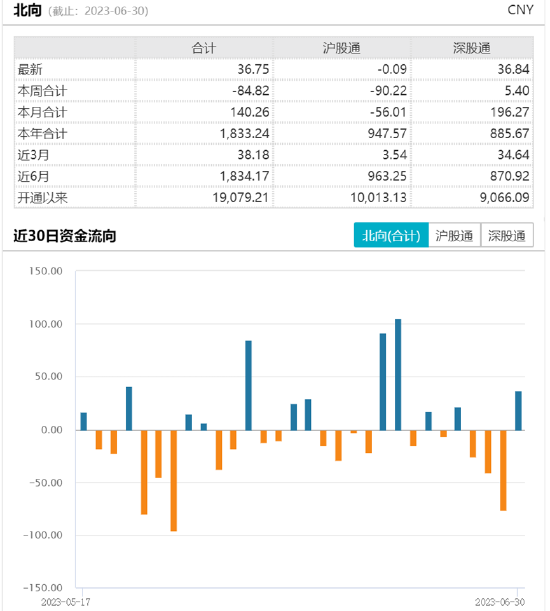
Task: Click the 100.00 y-axis label
Action: 46,324
